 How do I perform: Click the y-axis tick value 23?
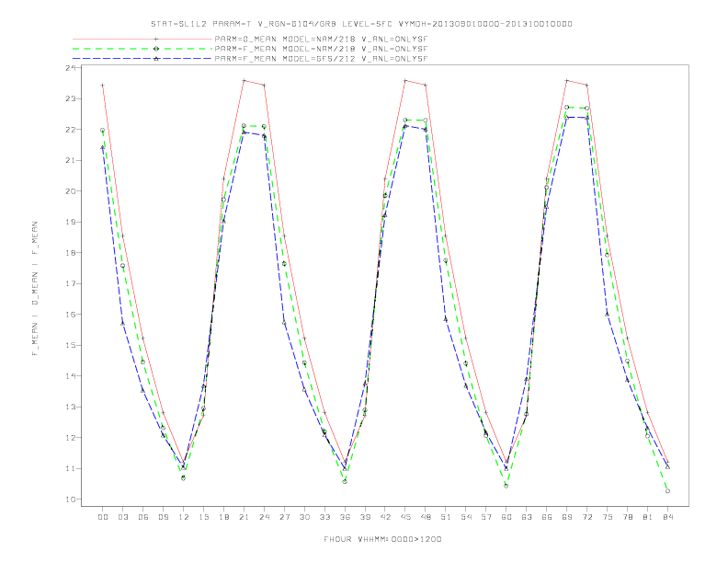click(70, 98)
